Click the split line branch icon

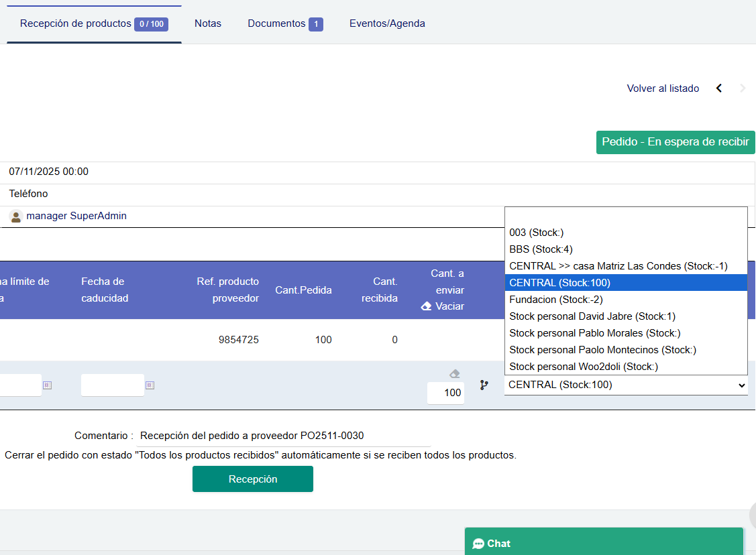pos(484,385)
